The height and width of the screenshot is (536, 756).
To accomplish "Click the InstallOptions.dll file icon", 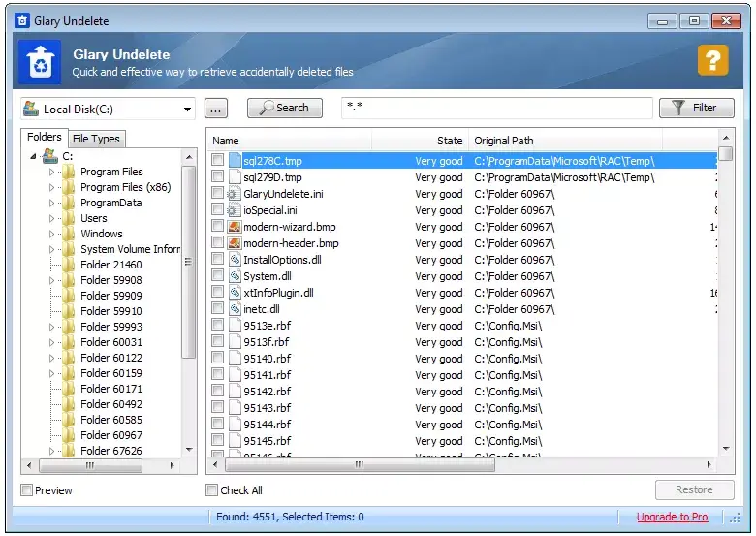I will [234, 260].
